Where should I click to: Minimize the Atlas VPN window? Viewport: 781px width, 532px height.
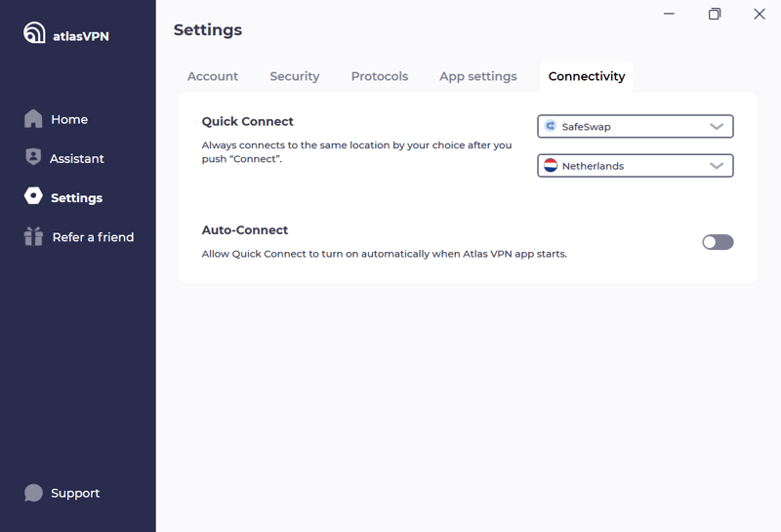point(669,14)
